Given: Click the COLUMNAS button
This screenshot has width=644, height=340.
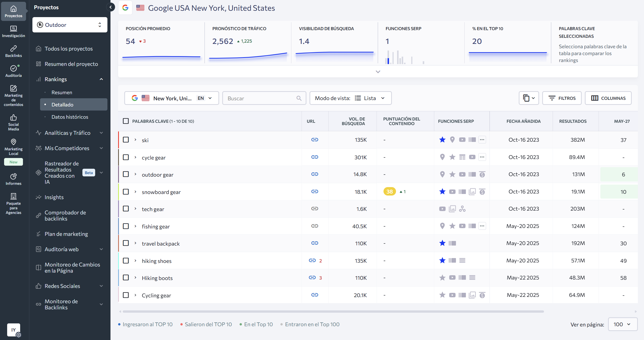Looking at the screenshot, I should [608, 98].
